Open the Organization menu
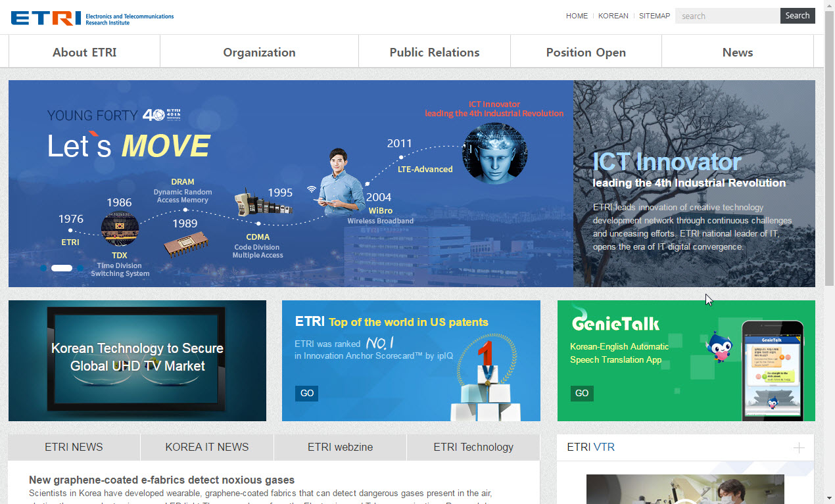Screen dimensions: 835x504 (x=259, y=53)
